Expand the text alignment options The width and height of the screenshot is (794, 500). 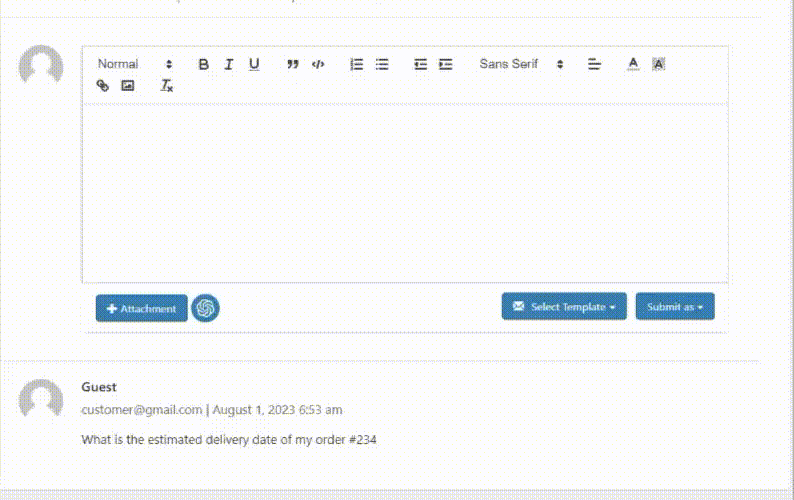click(594, 64)
